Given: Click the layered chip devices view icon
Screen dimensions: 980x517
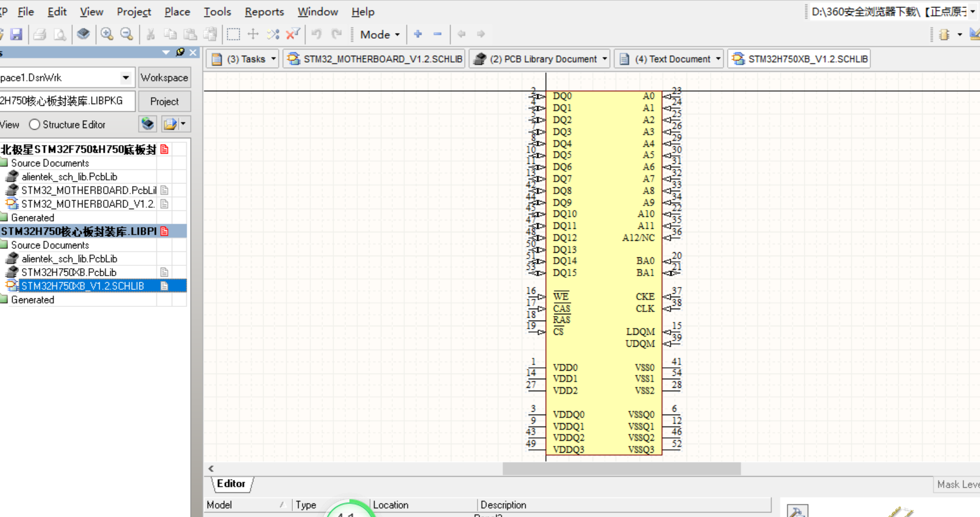Looking at the screenshot, I should tap(83, 34).
